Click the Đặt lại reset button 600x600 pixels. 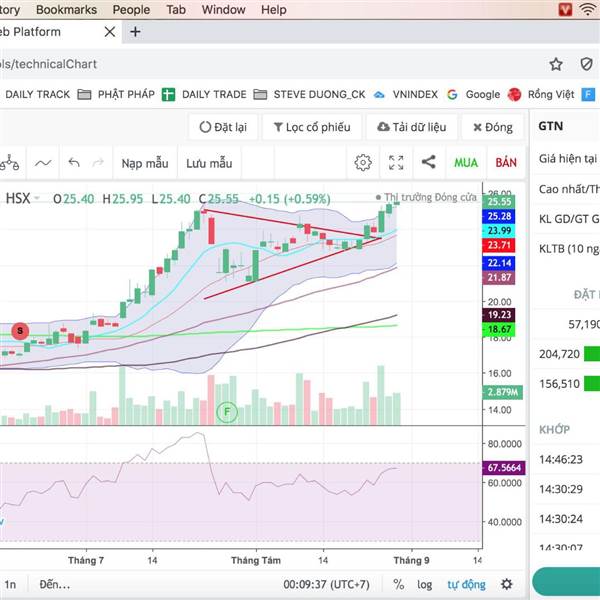click(223, 127)
